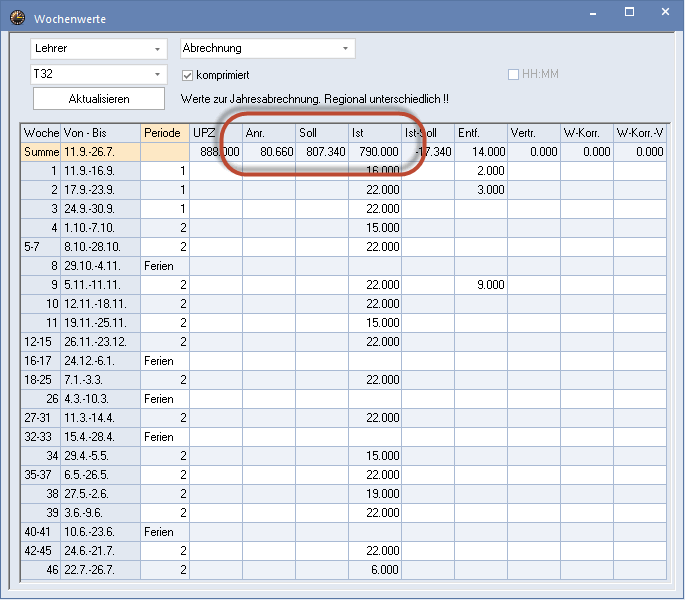Image resolution: width=685 pixels, height=600 pixels.
Task: Select the 24.6.-21.7. weeks 42-45 row
Action: point(343,551)
